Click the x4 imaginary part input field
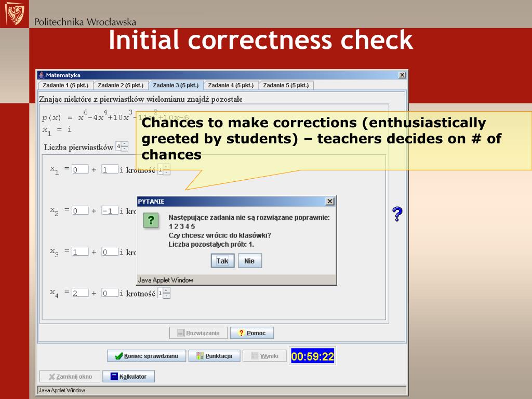This screenshot has height=399, width=532. click(x=110, y=292)
